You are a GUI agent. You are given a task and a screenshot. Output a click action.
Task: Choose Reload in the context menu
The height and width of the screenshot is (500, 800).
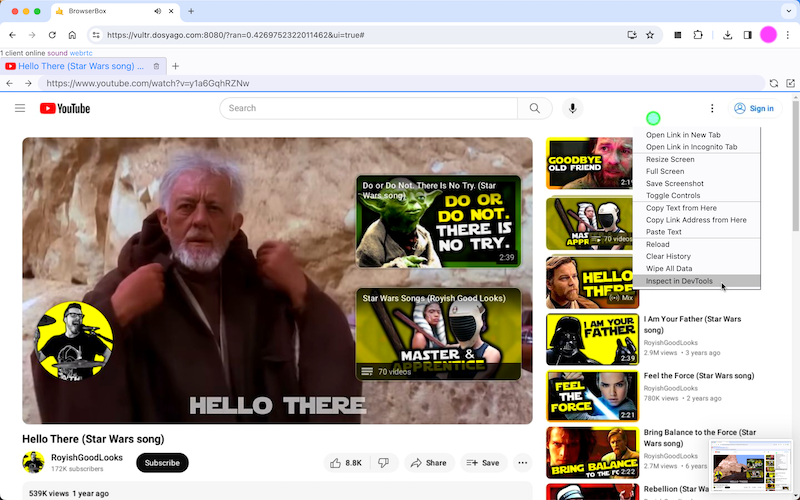point(658,244)
